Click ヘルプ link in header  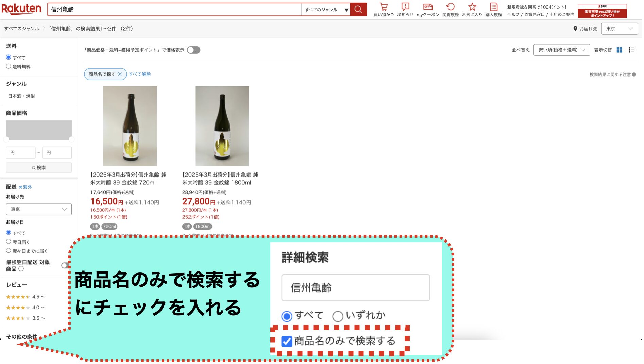pyautogui.click(x=513, y=15)
